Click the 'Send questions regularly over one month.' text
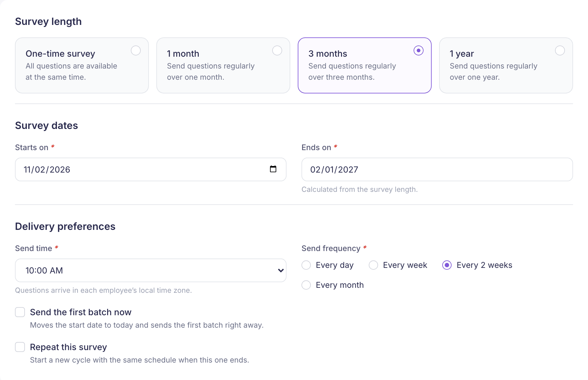The width and height of the screenshot is (588, 380). (x=211, y=72)
